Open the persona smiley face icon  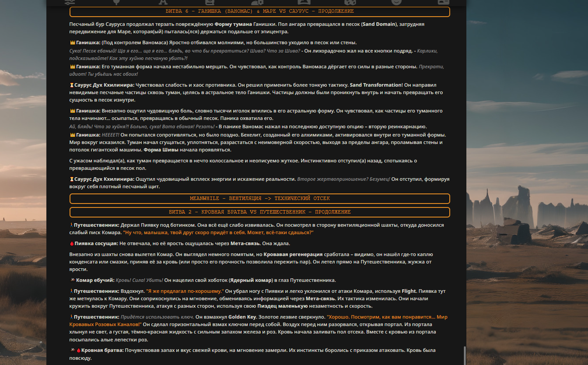[396, 2]
